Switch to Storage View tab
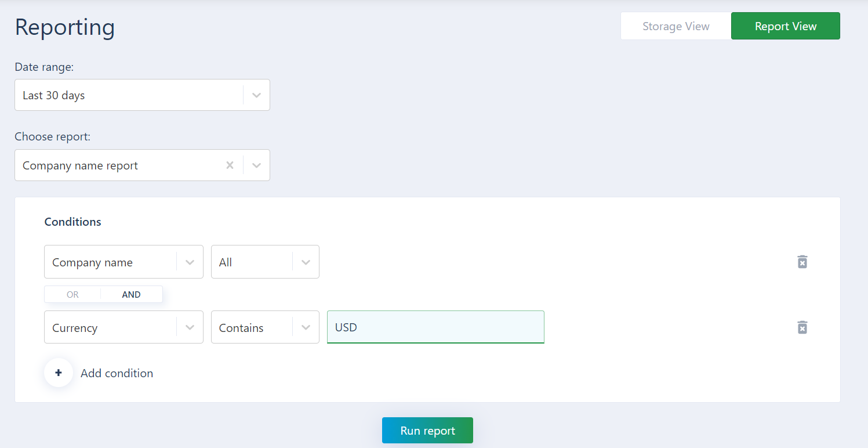 coord(676,26)
